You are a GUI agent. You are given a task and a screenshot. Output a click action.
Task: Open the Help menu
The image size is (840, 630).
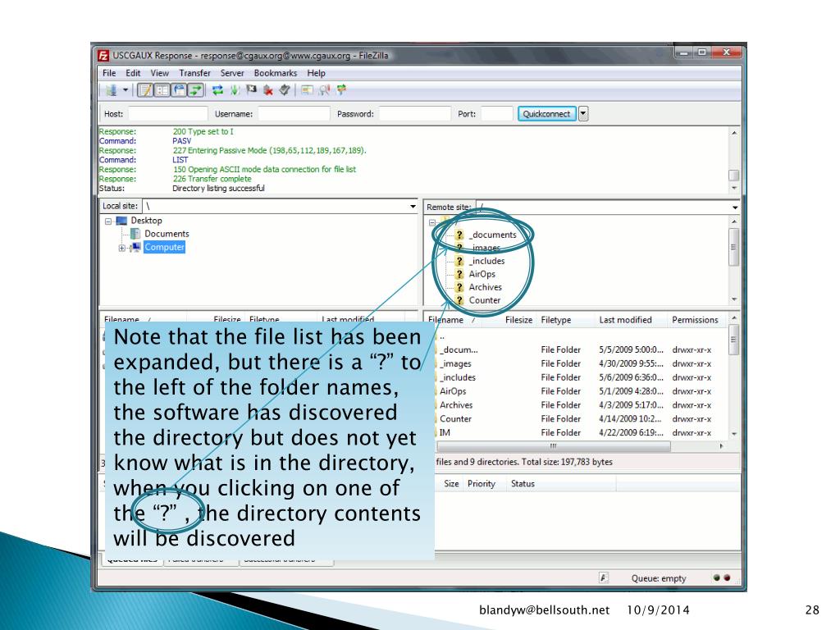316,73
